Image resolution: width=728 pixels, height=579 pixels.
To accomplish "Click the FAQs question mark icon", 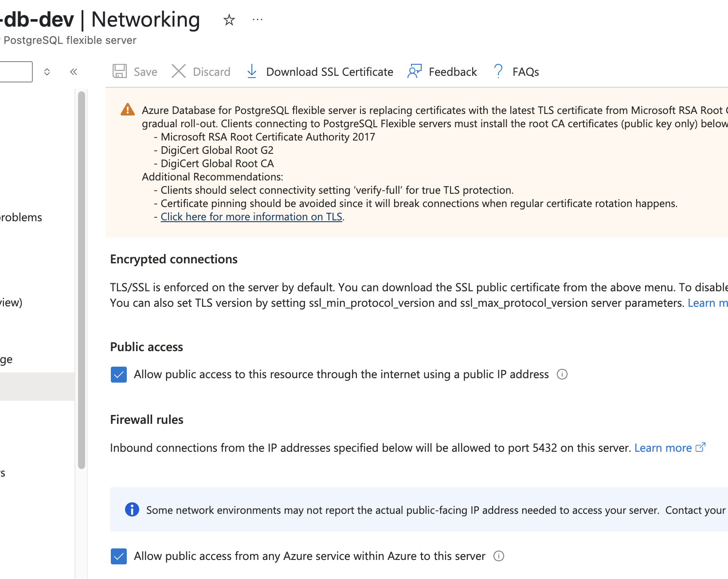I will 498,71.
